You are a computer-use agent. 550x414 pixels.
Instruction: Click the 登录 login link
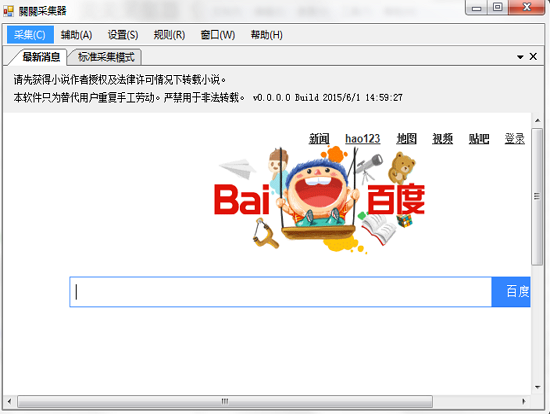point(515,139)
